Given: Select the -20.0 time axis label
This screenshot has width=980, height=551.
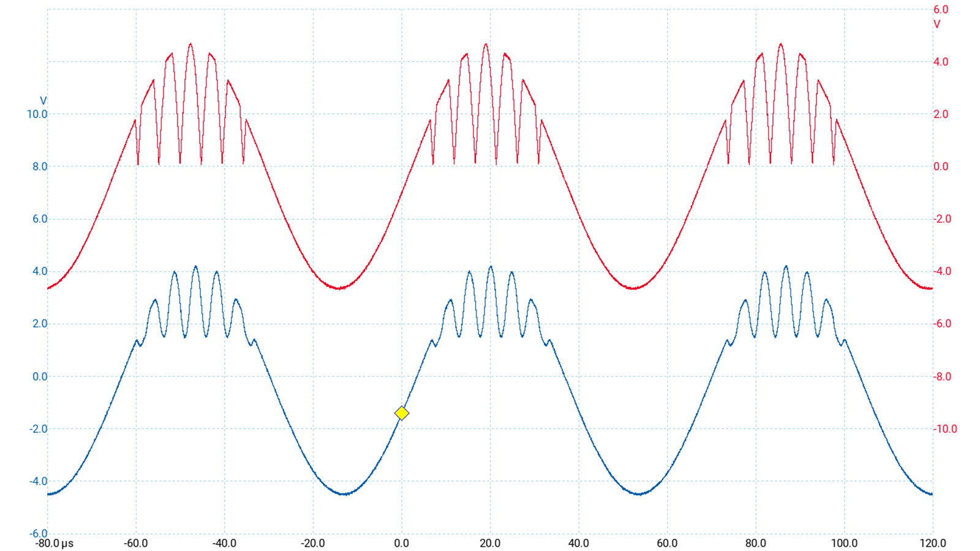Looking at the screenshot, I should pos(313,544).
